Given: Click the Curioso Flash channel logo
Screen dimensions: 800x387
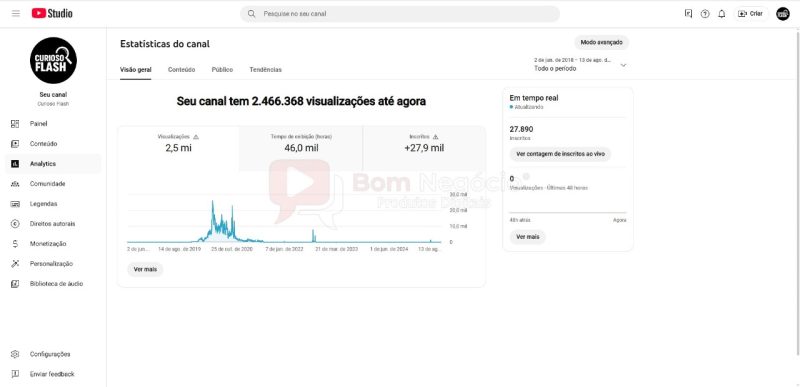Looking at the screenshot, I should [53, 60].
